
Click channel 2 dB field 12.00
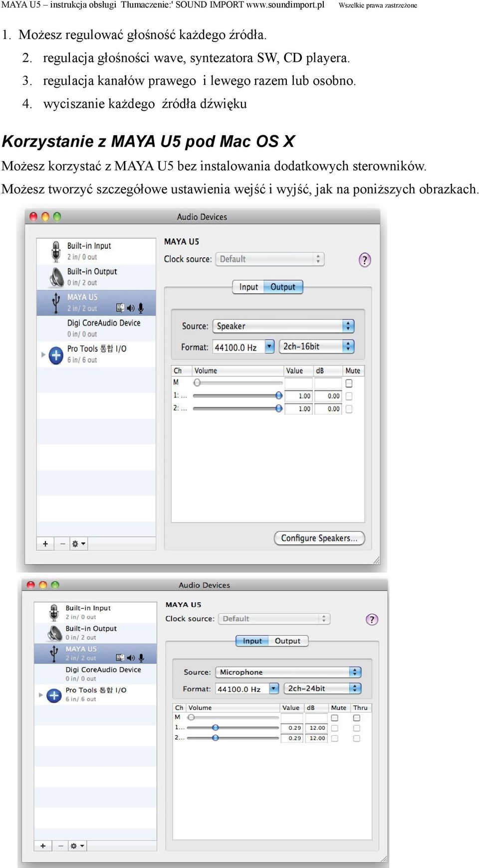[316, 738]
